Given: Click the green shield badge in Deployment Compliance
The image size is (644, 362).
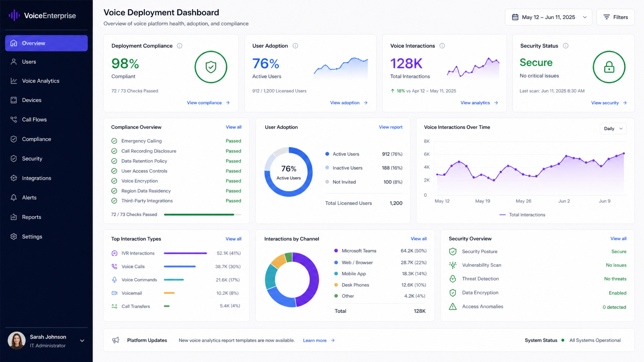Looking at the screenshot, I should click(211, 67).
